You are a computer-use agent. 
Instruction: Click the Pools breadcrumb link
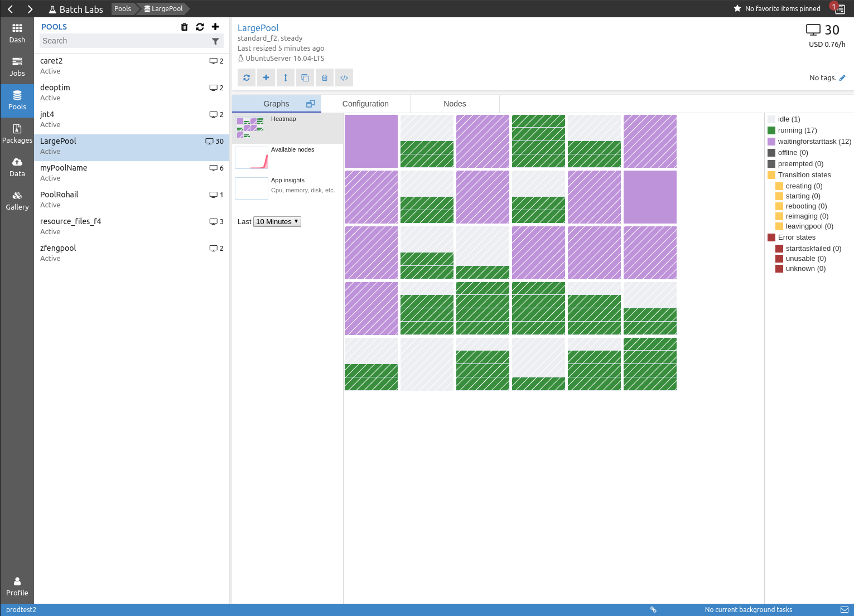coord(123,8)
